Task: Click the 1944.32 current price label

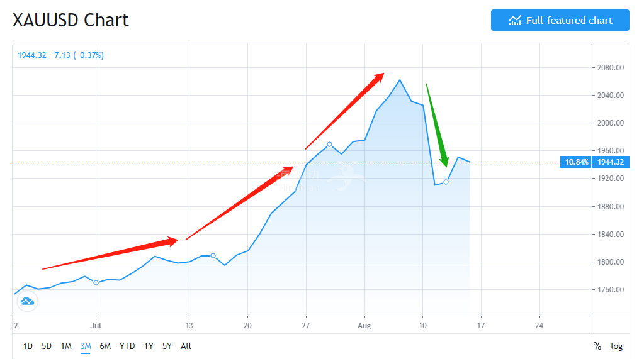Action: [x=611, y=162]
